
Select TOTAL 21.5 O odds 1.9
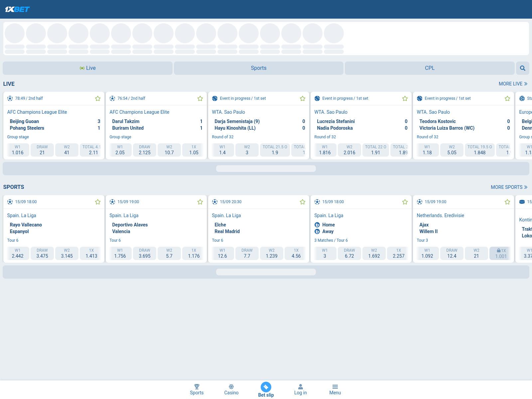[x=275, y=150]
